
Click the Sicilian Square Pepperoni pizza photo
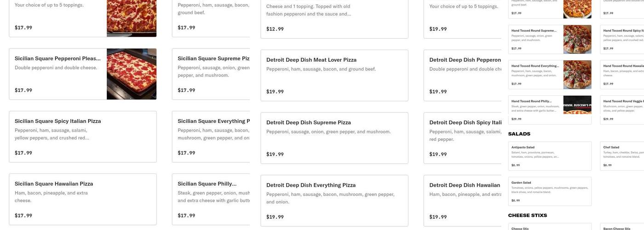(x=132, y=74)
